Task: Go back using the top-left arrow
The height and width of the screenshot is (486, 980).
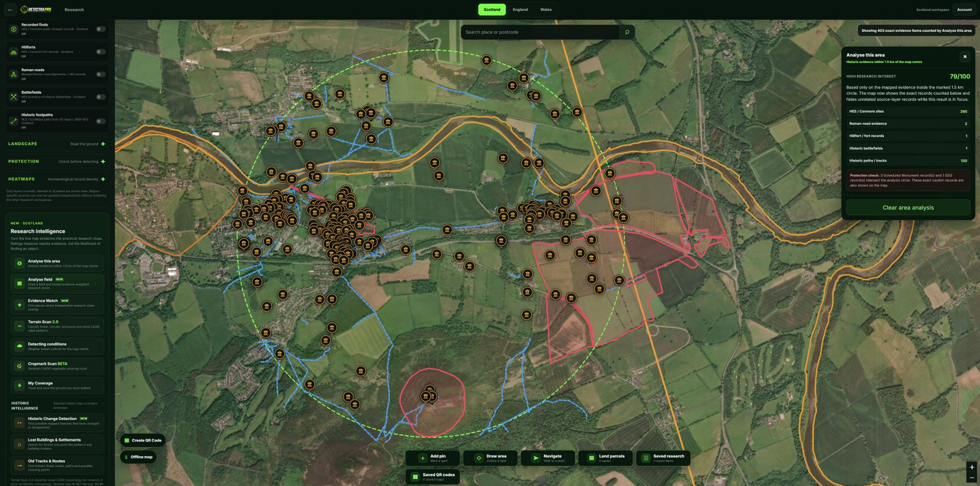Action: [10, 10]
